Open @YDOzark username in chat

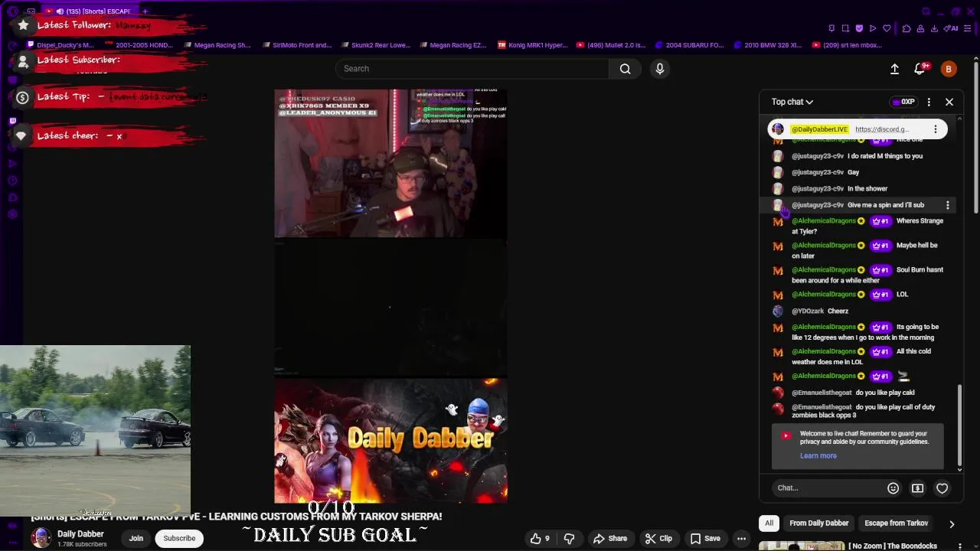(807, 311)
